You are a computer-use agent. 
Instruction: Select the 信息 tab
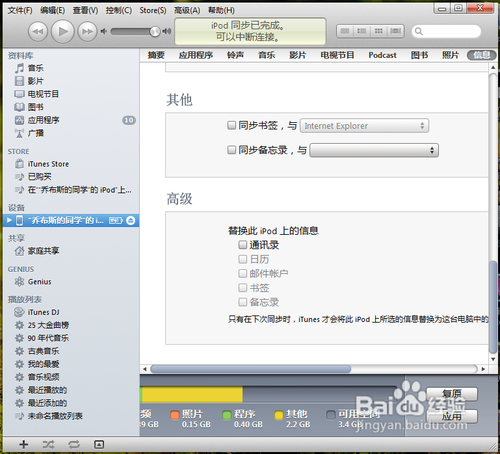tap(482, 55)
